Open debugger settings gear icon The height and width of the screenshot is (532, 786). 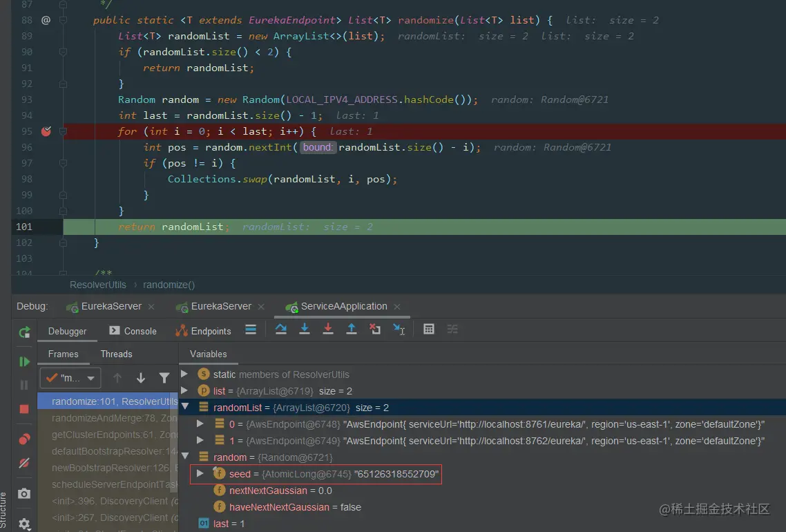pos(24,524)
